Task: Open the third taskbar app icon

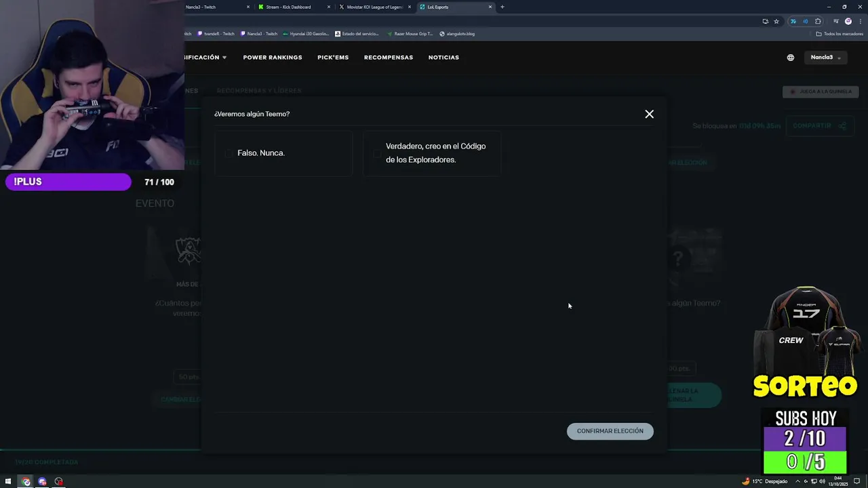Action: [58, 482]
